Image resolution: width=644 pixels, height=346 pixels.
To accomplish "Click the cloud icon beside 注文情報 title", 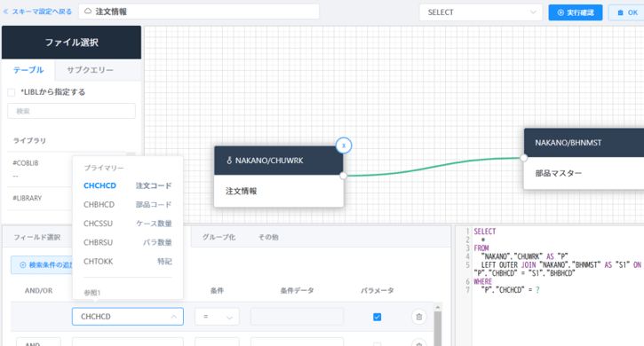I will [x=88, y=12].
